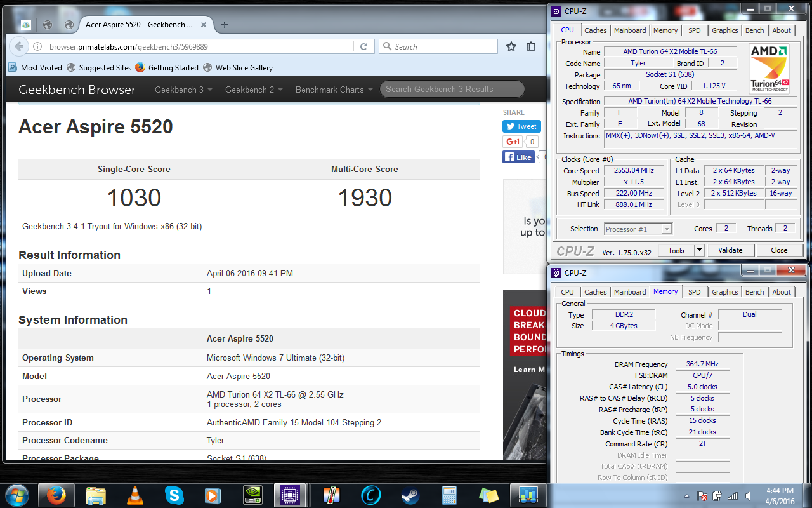This screenshot has height=508, width=812.
Task: Open Processor #1 selection combo box
Action: pos(638,229)
